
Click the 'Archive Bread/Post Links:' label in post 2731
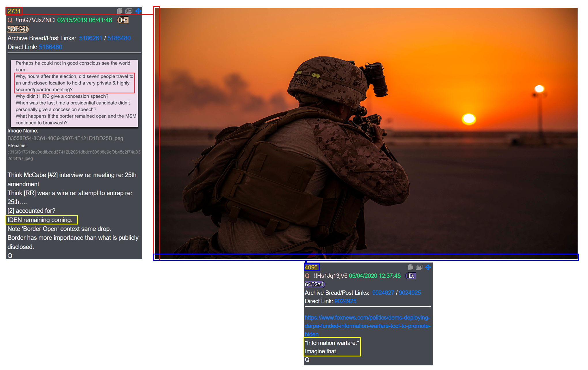click(42, 38)
